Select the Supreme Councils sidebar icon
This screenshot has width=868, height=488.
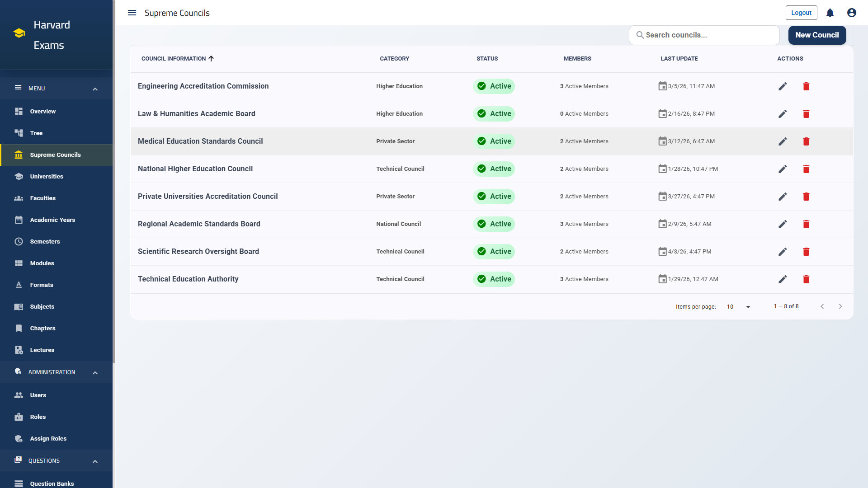[19, 155]
